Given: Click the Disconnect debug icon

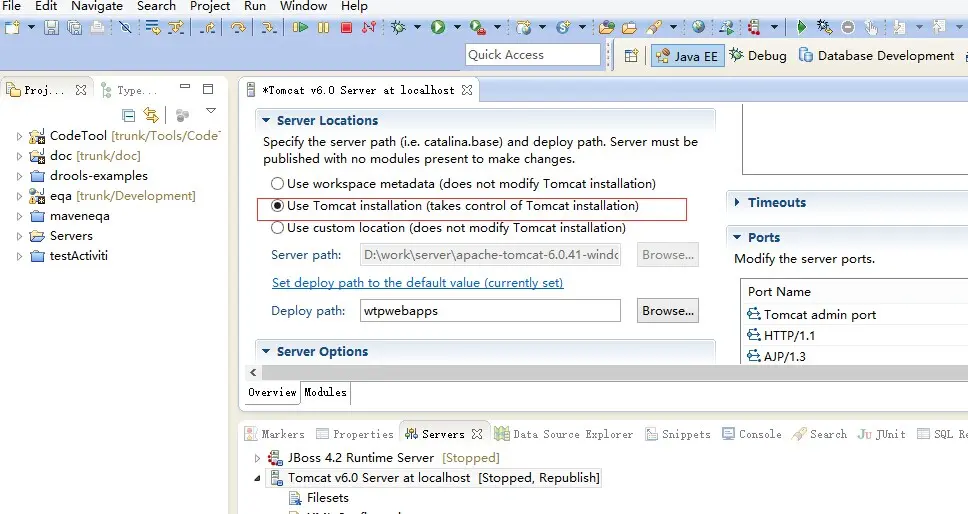Looking at the screenshot, I should [x=369, y=27].
